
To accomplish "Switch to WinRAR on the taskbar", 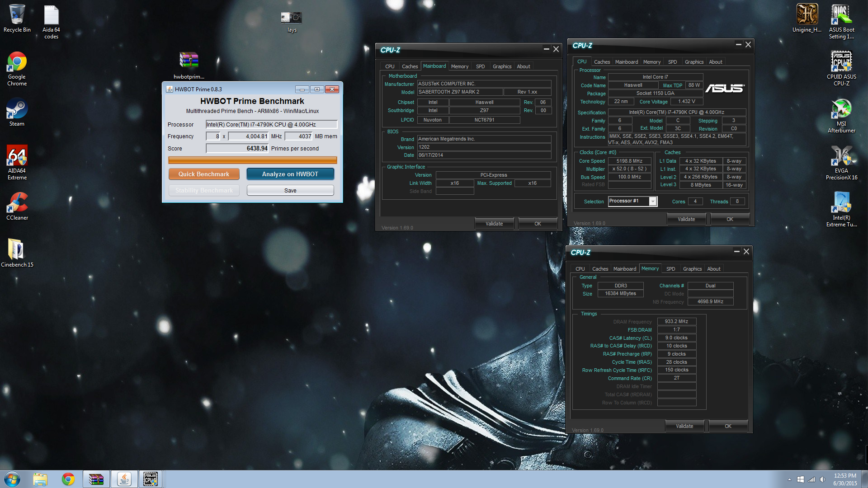I will coord(96,479).
